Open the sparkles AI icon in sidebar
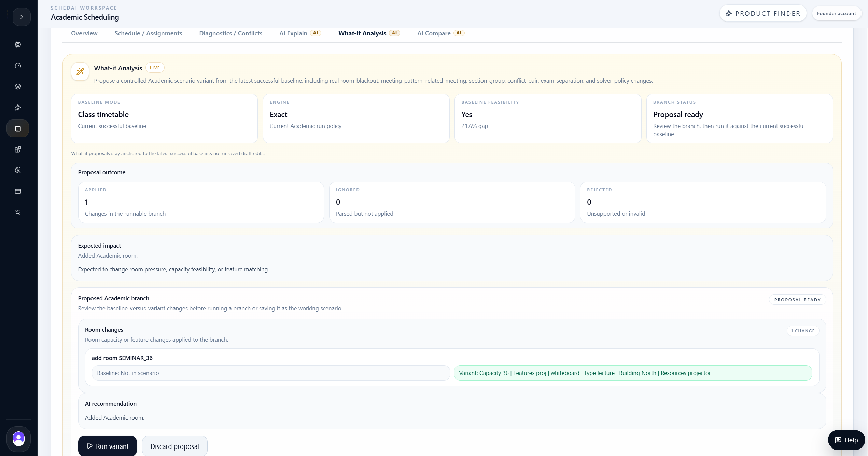The image size is (868, 456). tap(18, 108)
